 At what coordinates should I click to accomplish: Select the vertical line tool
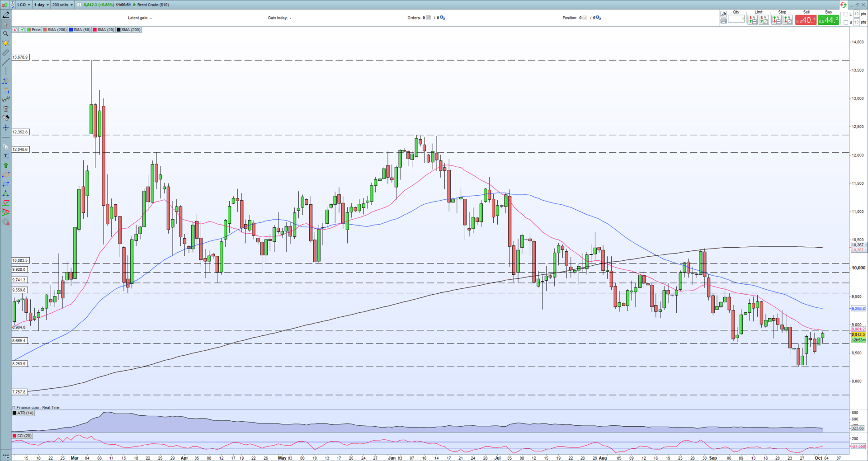6,71
